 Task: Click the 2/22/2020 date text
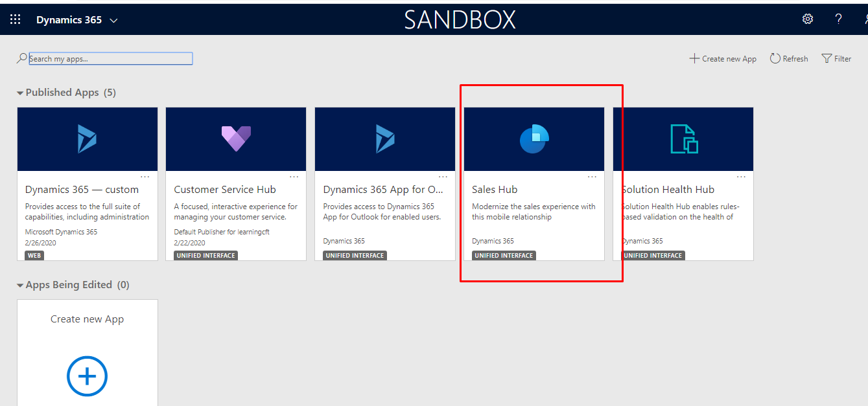(x=189, y=243)
